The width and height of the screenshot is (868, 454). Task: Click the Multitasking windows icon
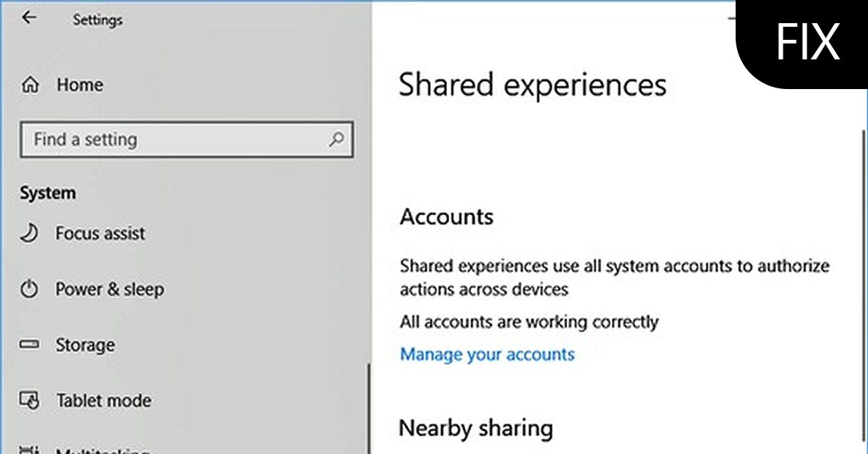[x=30, y=449]
